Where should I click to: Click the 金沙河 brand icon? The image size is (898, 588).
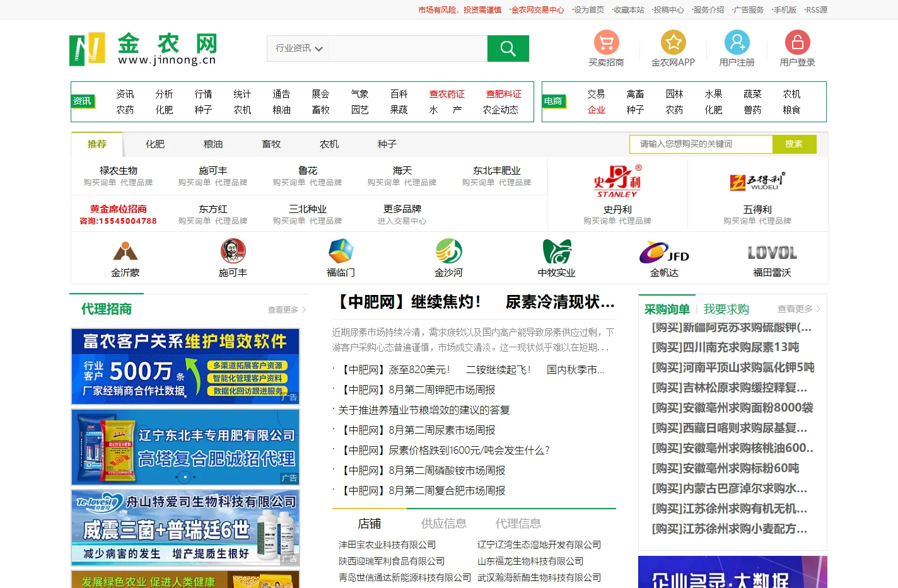tap(448, 251)
